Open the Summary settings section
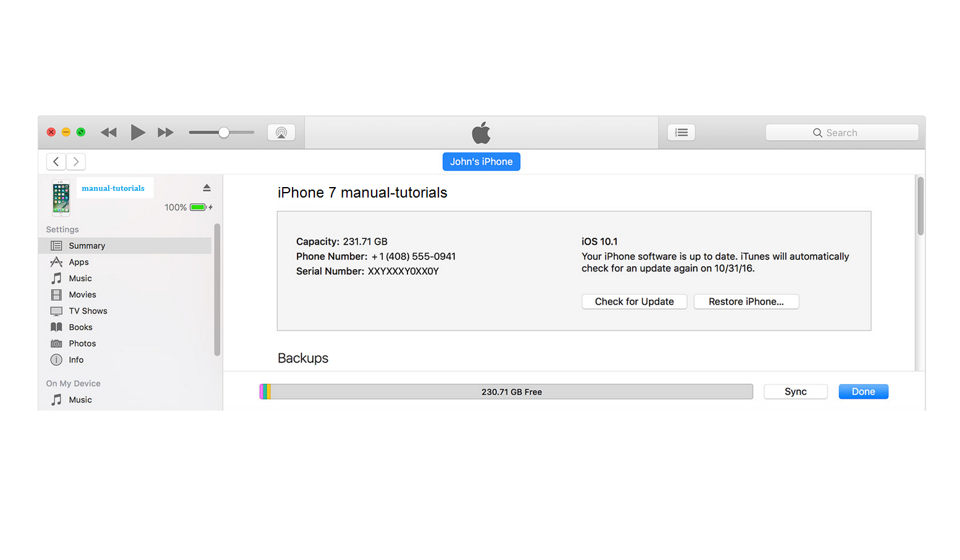The image size is (960, 560). pos(125,246)
